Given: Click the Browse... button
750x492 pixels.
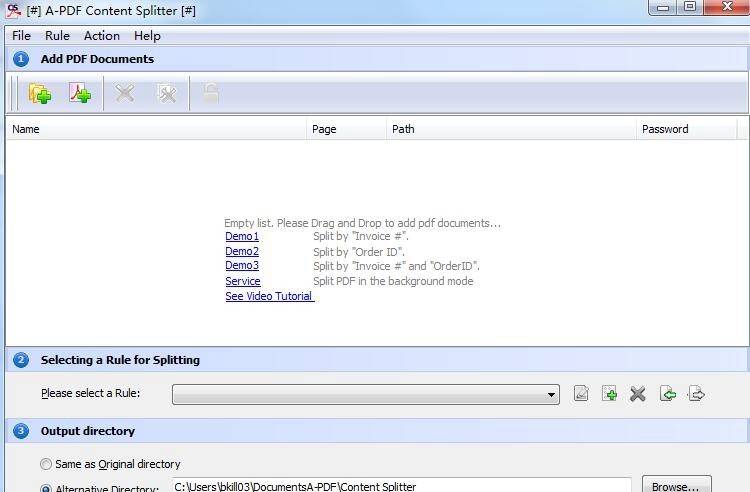Looking at the screenshot, I should click(x=676, y=485).
